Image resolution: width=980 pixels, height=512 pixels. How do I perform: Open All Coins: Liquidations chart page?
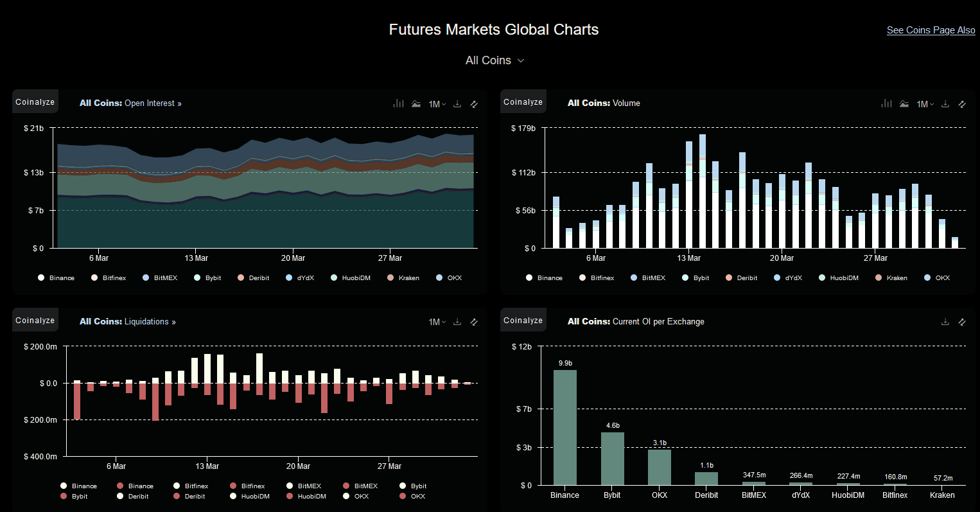[127, 321]
